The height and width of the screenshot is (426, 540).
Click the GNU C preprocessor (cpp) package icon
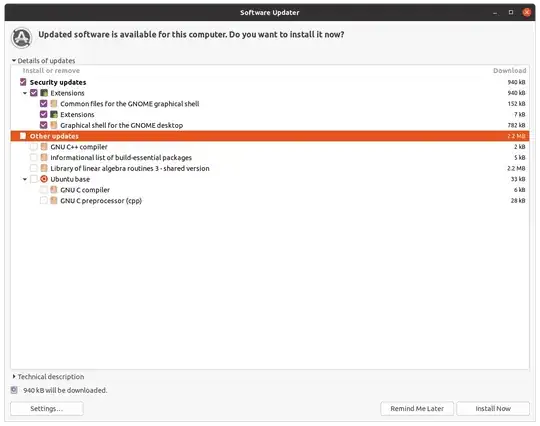tap(54, 200)
